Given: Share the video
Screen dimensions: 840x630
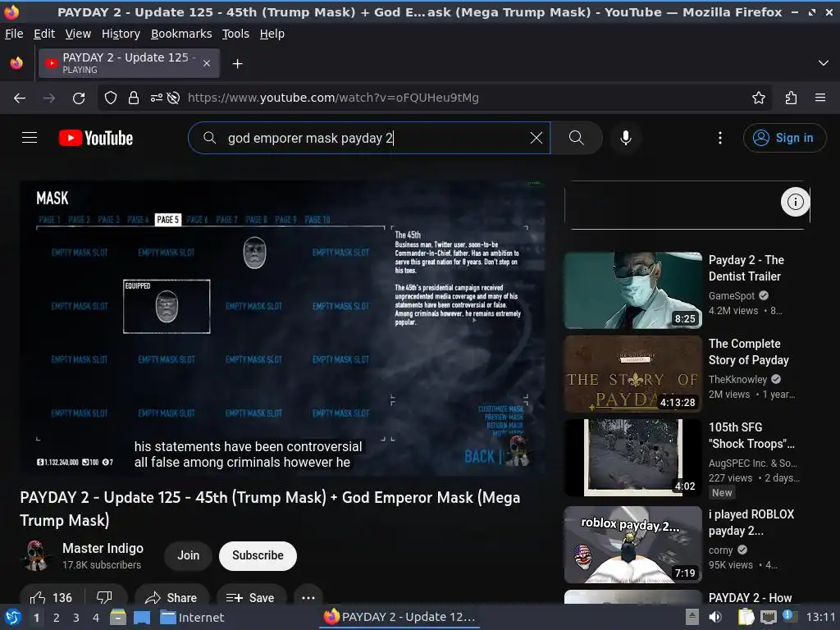Looking at the screenshot, I should [x=171, y=597].
